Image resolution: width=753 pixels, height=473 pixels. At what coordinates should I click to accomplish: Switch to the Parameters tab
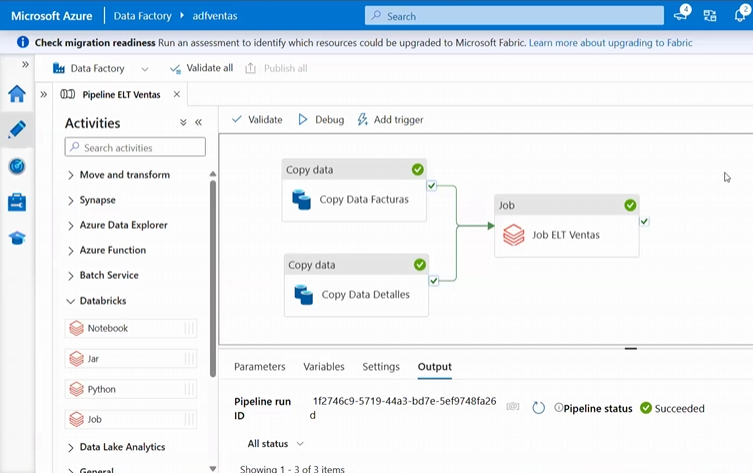coord(259,367)
